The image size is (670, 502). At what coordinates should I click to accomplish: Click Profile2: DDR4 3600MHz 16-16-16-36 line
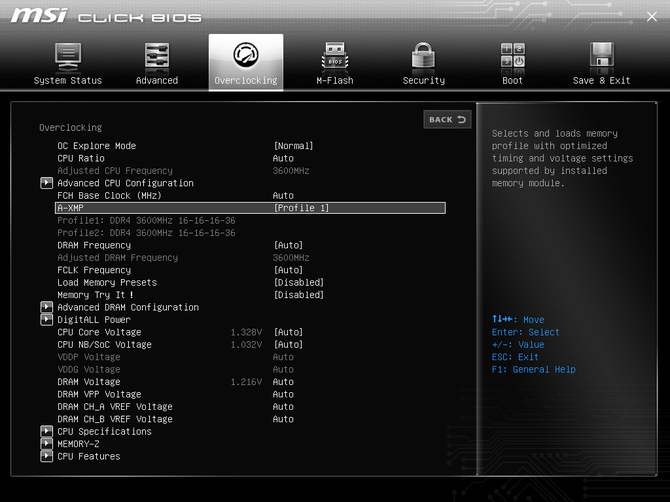(146, 233)
